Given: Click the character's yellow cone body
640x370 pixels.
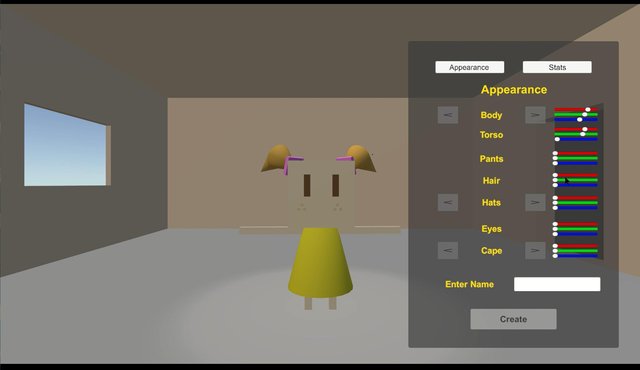Looking at the screenshot, I should coord(320,263).
